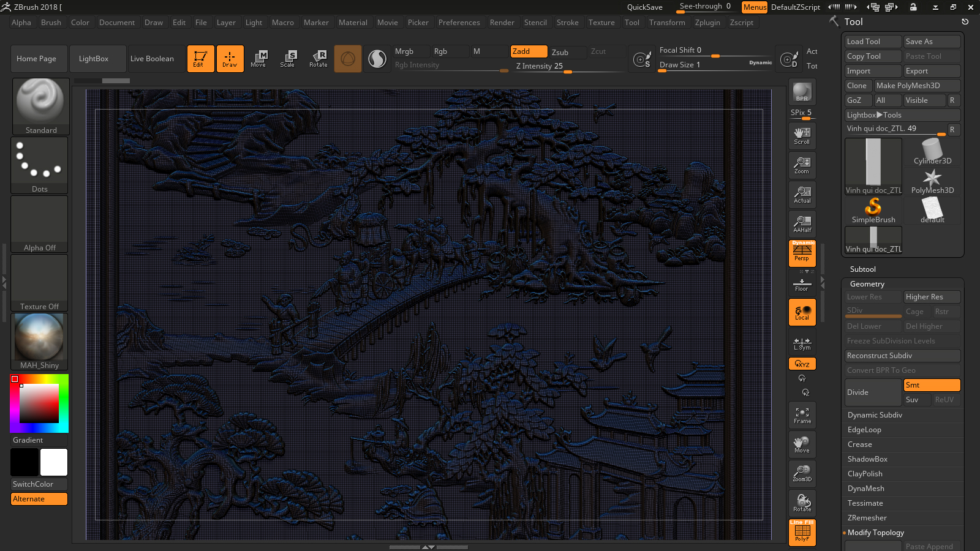Click the BPR render icon
Viewport: 980px width, 551px height.
click(x=802, y=92)
